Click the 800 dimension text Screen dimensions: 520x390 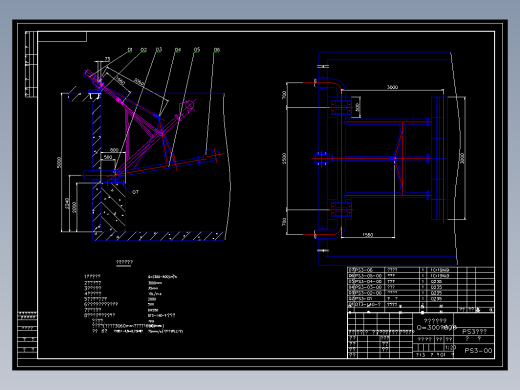click(114, 150)
